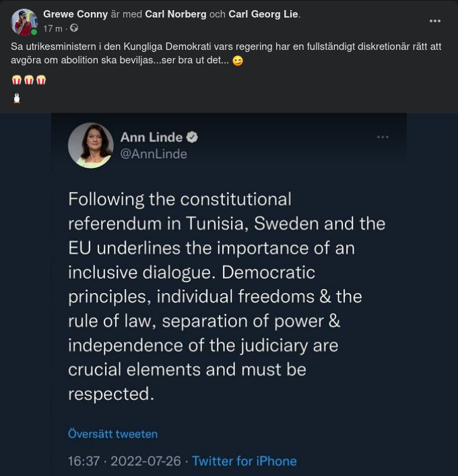Open Grewe Conny's profile name link
This screenshot has width=458, height=476.
click(x=75, y=14)
